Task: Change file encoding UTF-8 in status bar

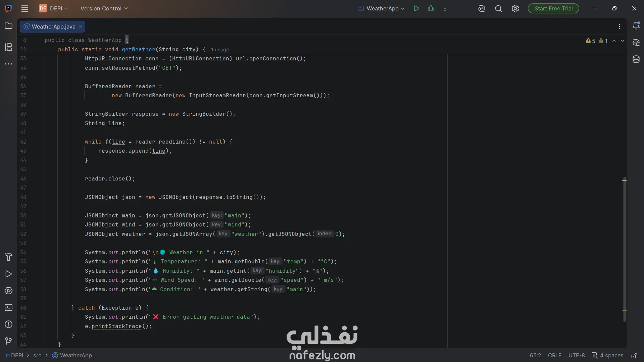Action: [x=576, y=356]
